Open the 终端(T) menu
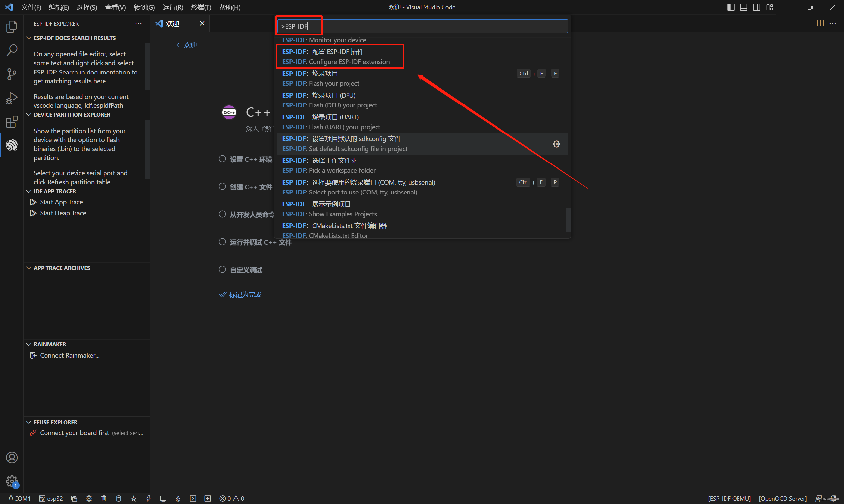The height and width of the screenshot is (504, 844). pyautogui.click(x=200, y=7)
